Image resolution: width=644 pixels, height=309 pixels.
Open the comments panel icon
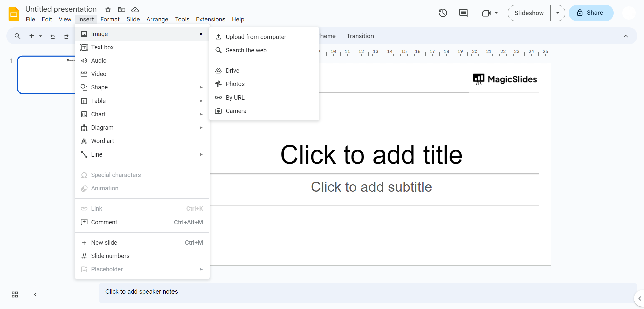coord(463,13)
